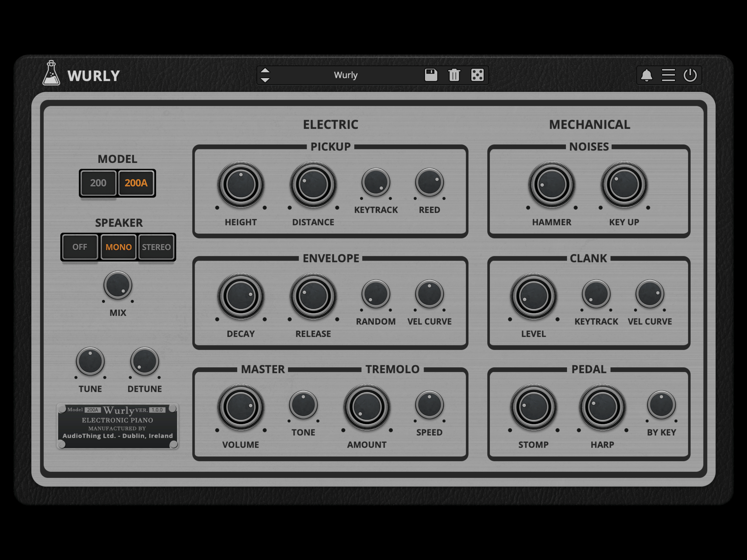Click the tremolo AMOUNT knob

coord(367,407)
